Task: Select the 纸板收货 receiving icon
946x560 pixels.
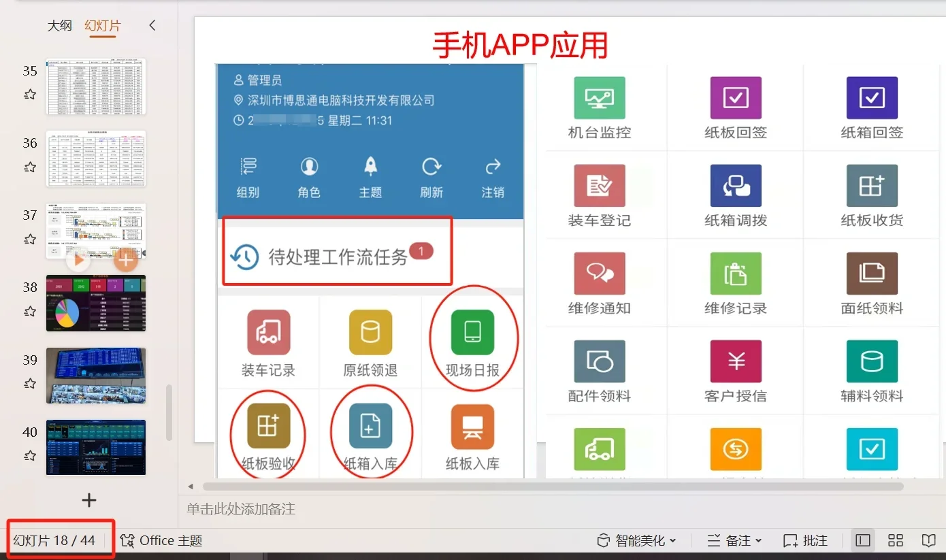Action: [872, 185]
